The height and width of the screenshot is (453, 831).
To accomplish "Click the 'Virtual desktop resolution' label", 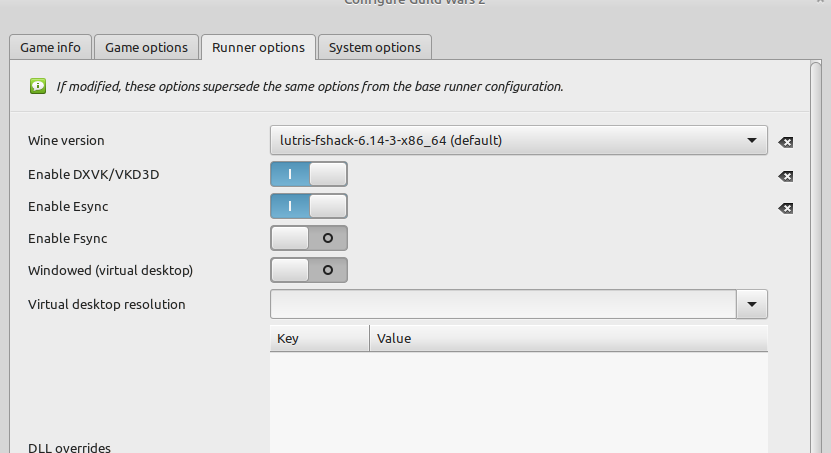I will pos(107,304).
